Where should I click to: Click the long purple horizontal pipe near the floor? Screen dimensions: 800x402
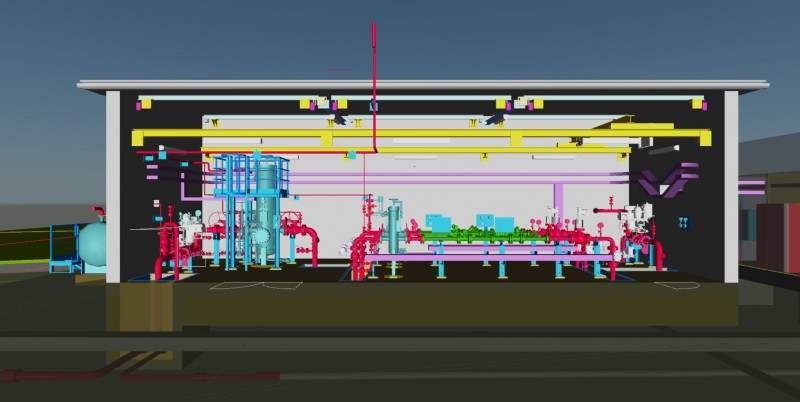[480, 258]
